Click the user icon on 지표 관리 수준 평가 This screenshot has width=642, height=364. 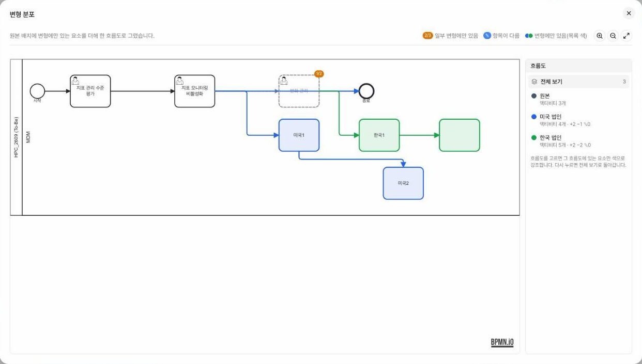(x=75, y=81)
